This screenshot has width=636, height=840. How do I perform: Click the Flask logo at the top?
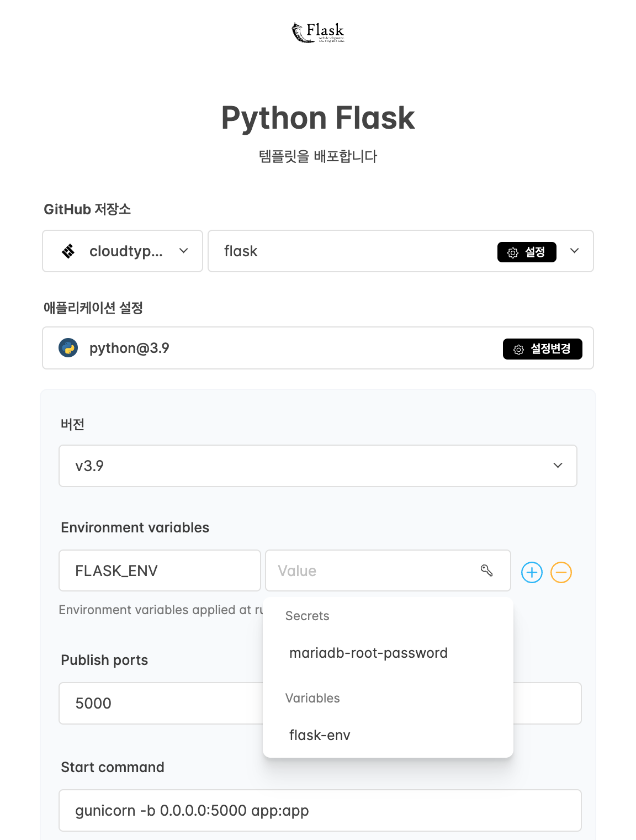point(318,33)
